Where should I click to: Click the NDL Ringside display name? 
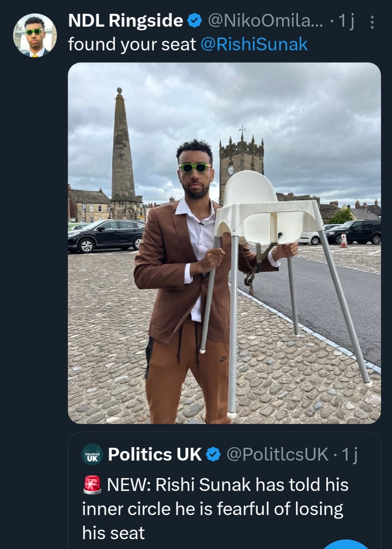(x=125, y=21)
